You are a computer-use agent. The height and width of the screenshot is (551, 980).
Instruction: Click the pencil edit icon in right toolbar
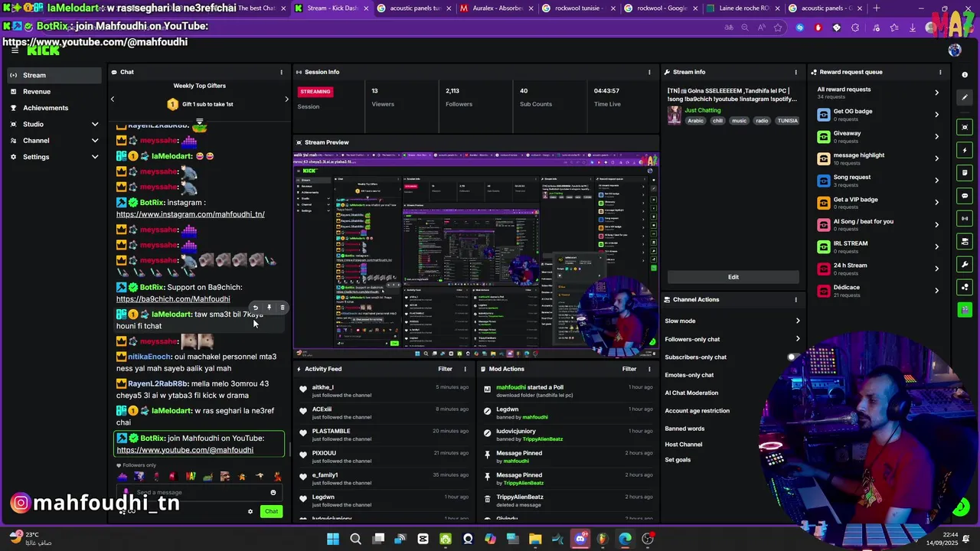click(965, 98)
